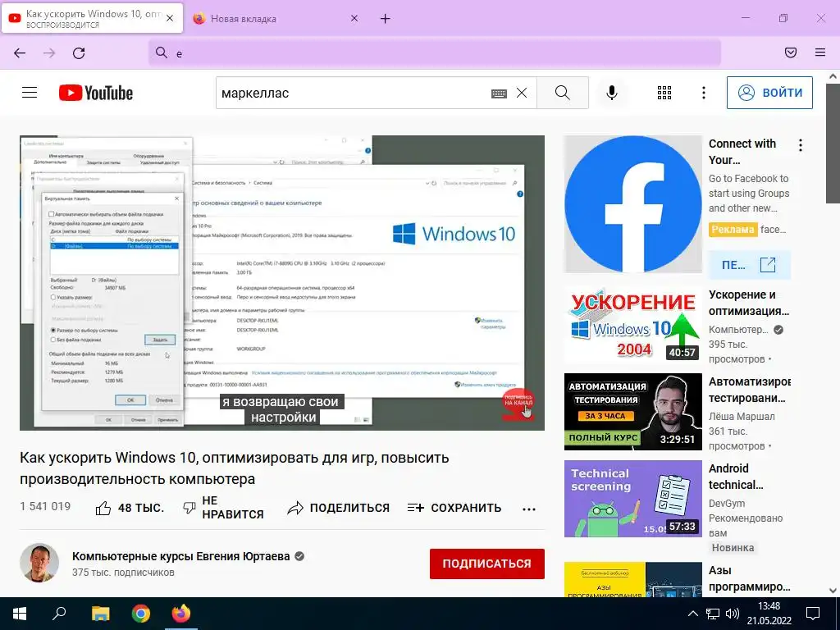
Task: Open the YouTube apps grid icon
Action: (664, 93)
